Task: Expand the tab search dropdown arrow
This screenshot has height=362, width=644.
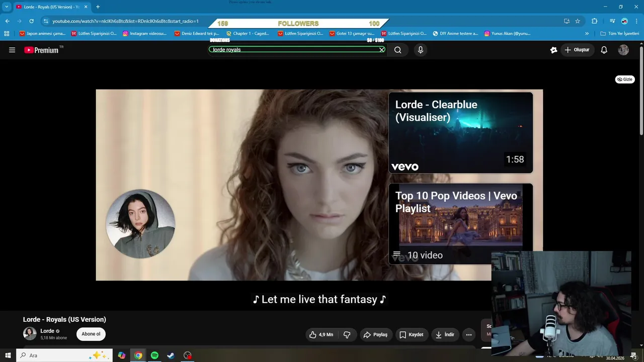Action: pyautogui.click(x=7, y=7)
